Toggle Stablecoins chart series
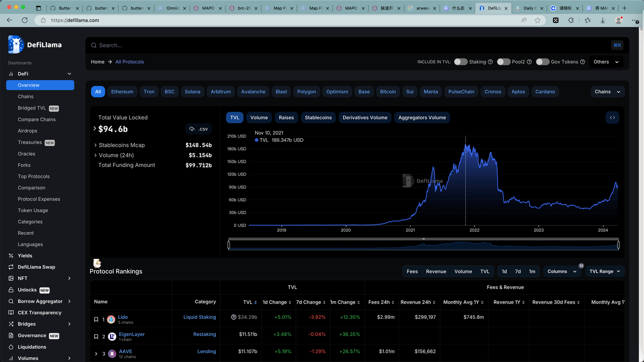 (x=318, y=117)
